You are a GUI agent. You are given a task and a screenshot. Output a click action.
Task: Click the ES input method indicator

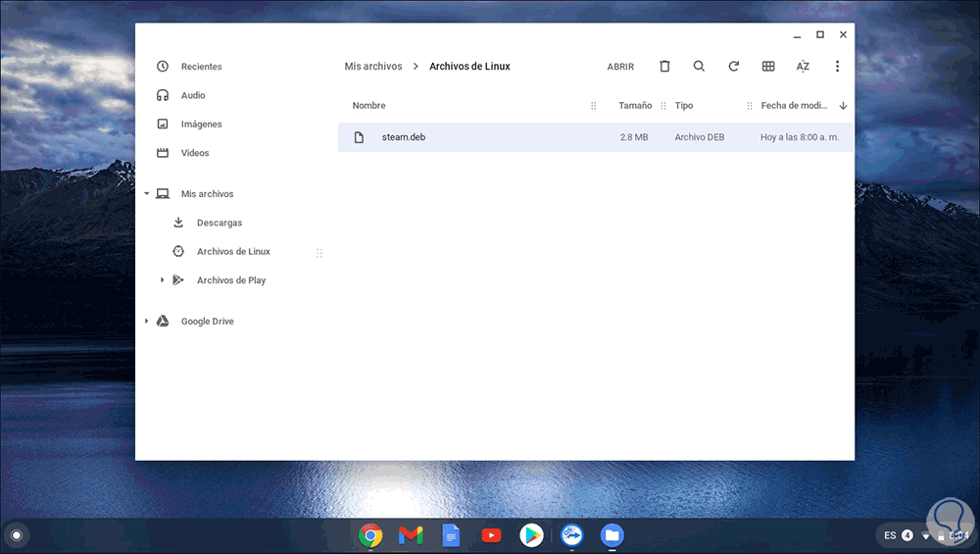[x=890, y=535]
